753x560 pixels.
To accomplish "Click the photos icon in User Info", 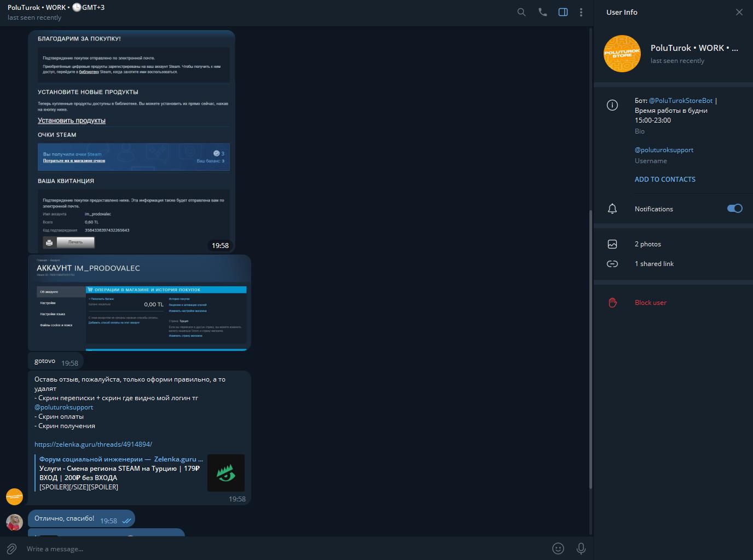I will (612, 244).
